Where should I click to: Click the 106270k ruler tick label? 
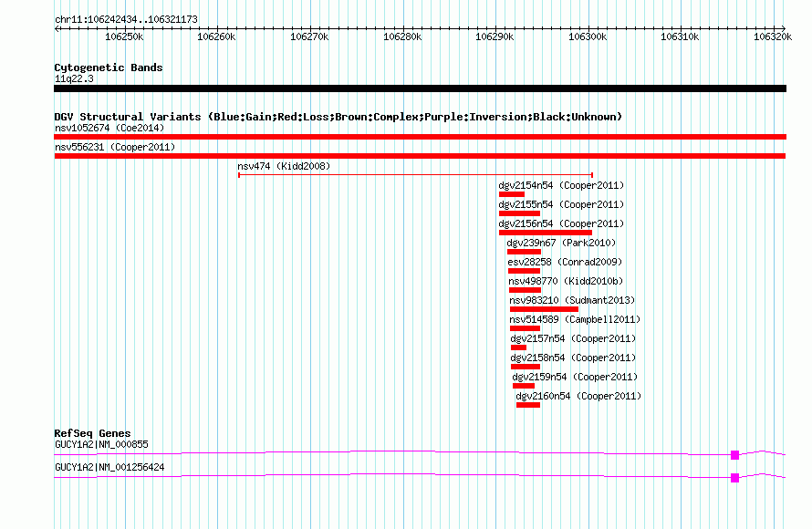point(309,36)
